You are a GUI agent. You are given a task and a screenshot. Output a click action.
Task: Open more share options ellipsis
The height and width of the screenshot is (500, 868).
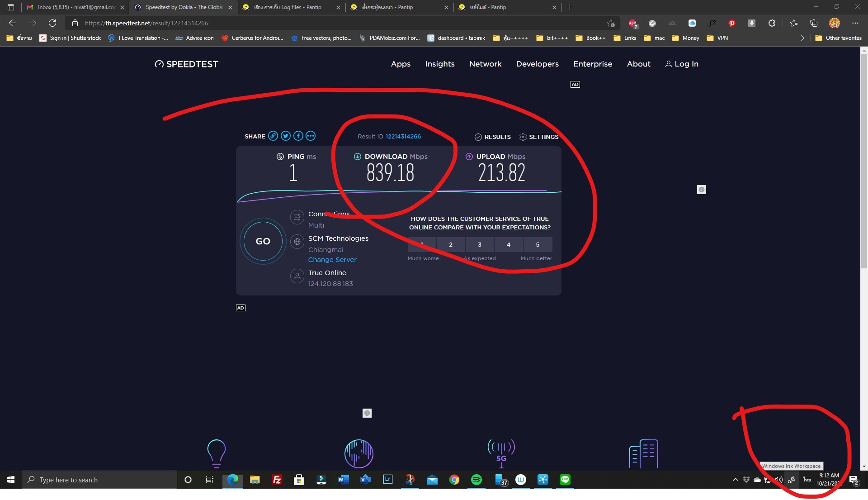tap(311, 136)
